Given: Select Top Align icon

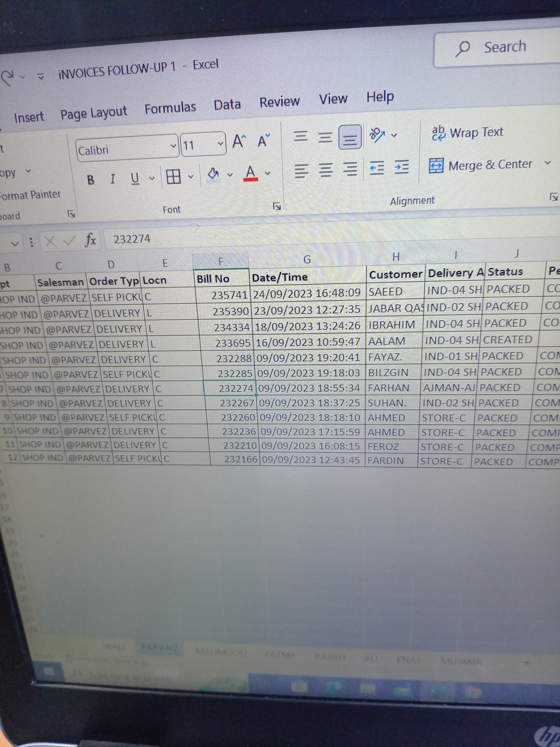Looking at the screenshot, I should tap(301, 136).
